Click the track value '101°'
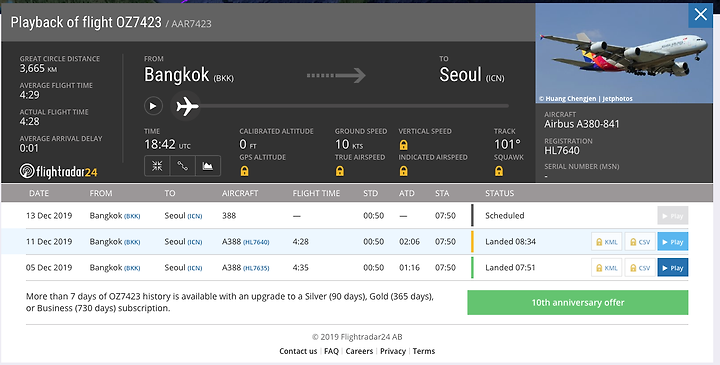Image resolution: width=720 pixels, height=365 pixels. [x=507, y=145]
